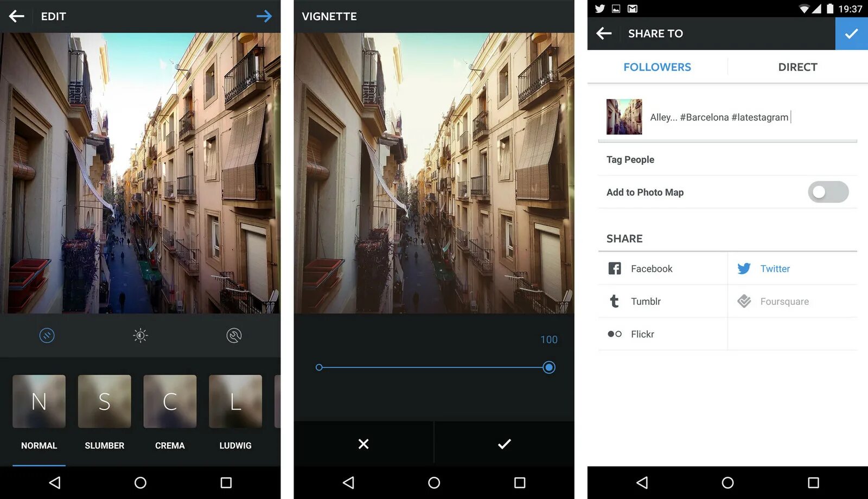
Task: Tap Android home on Share screen
Action: pyautogui.click(x=727, y=483)
